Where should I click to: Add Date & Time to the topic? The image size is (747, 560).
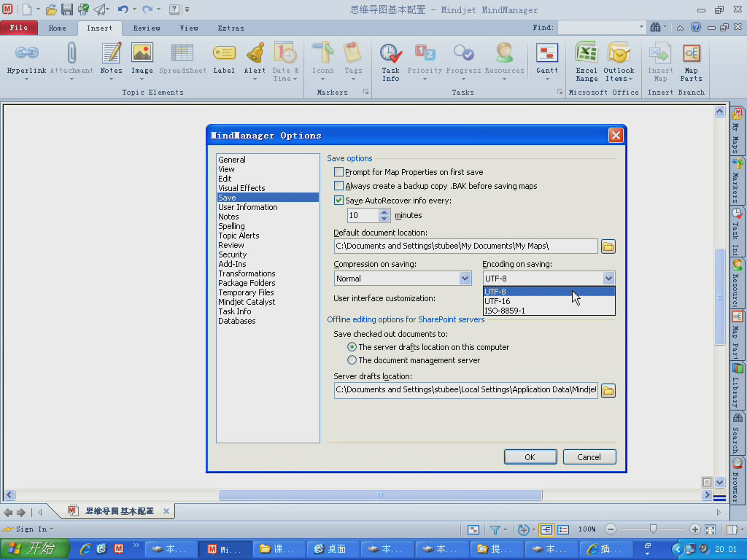point(285,62)
